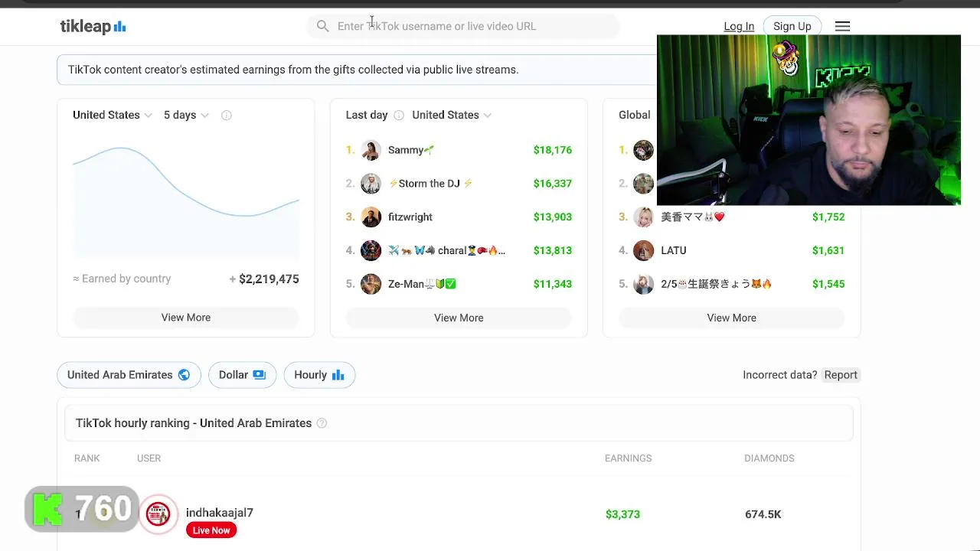Image resolution: width=980 pixels, height=551 pixels.
Task: Click View More under Global ranking
Action: point(731,318)
